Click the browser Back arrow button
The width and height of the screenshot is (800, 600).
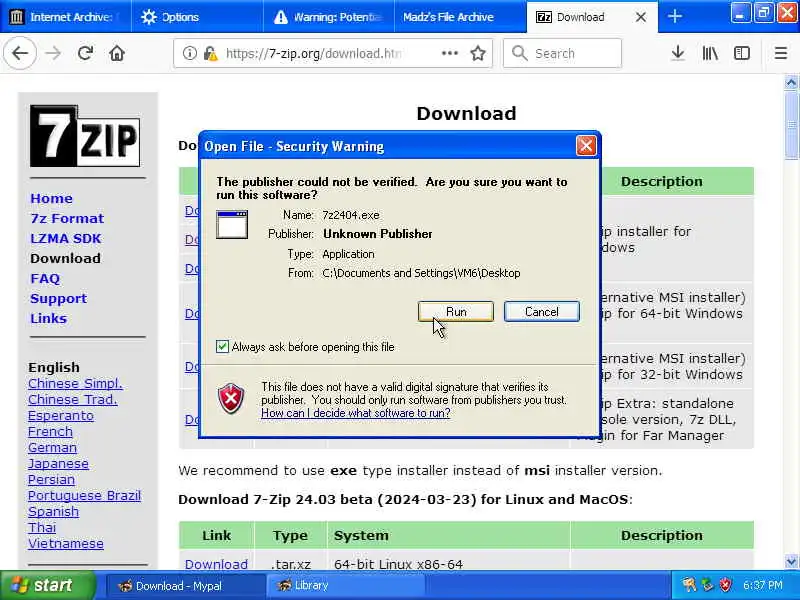pyautogui.click(x=20, y=53)
